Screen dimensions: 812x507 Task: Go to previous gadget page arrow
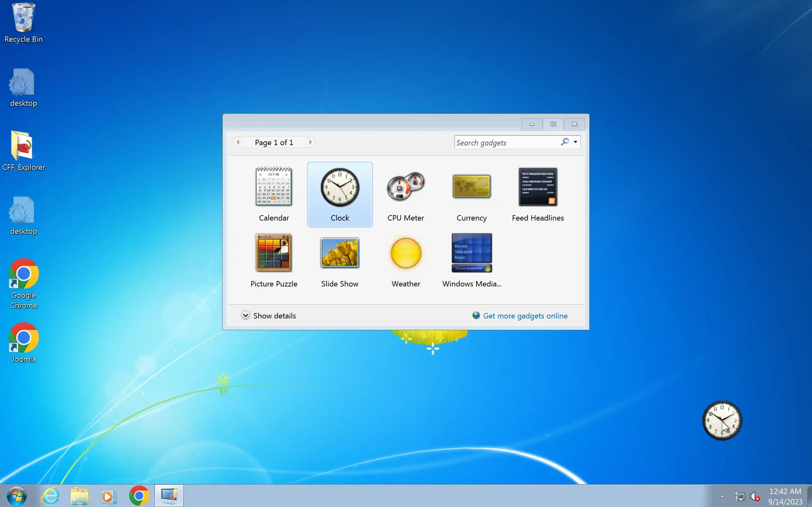click(238, 142)
